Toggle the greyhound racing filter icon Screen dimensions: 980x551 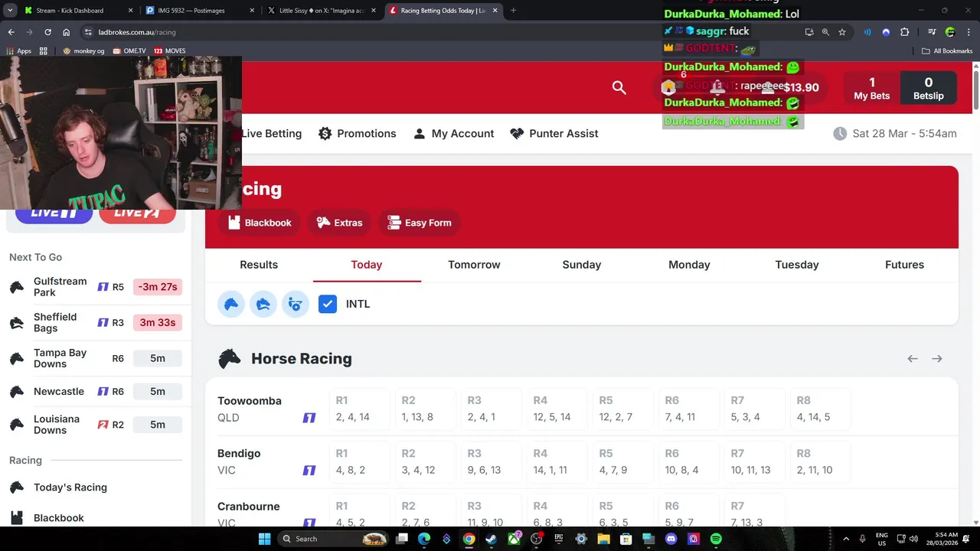click(x=263, y=304)
